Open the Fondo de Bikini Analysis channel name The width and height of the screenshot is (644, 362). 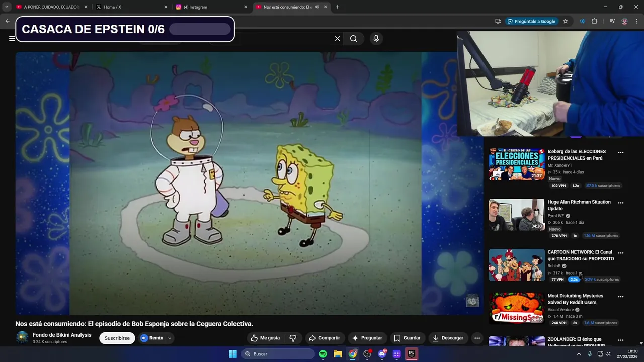pos(62,335)
